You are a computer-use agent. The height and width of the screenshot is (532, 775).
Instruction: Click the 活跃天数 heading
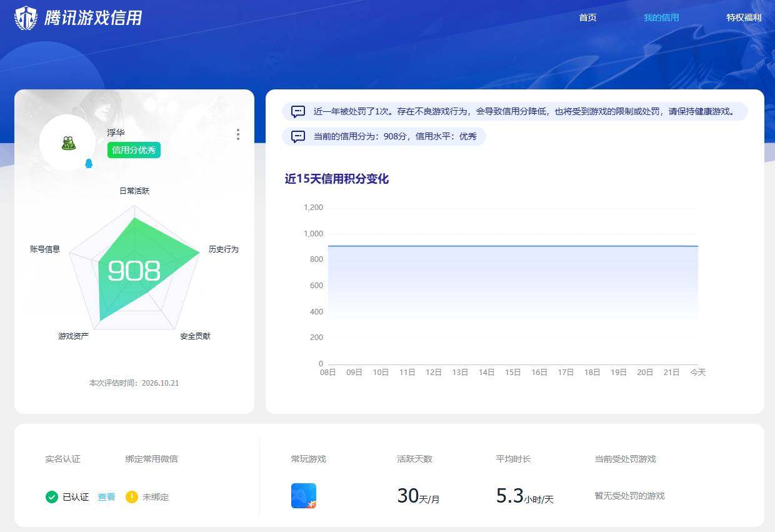tap(414, 459)
